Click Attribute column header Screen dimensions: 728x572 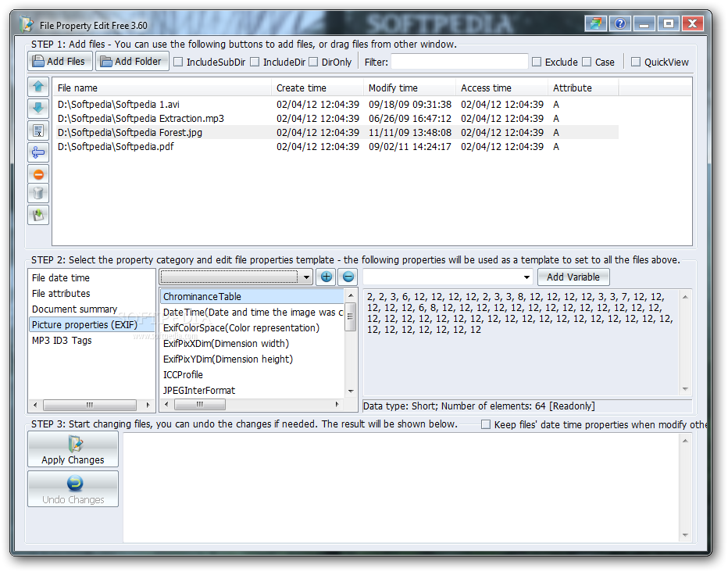point(583,88)
